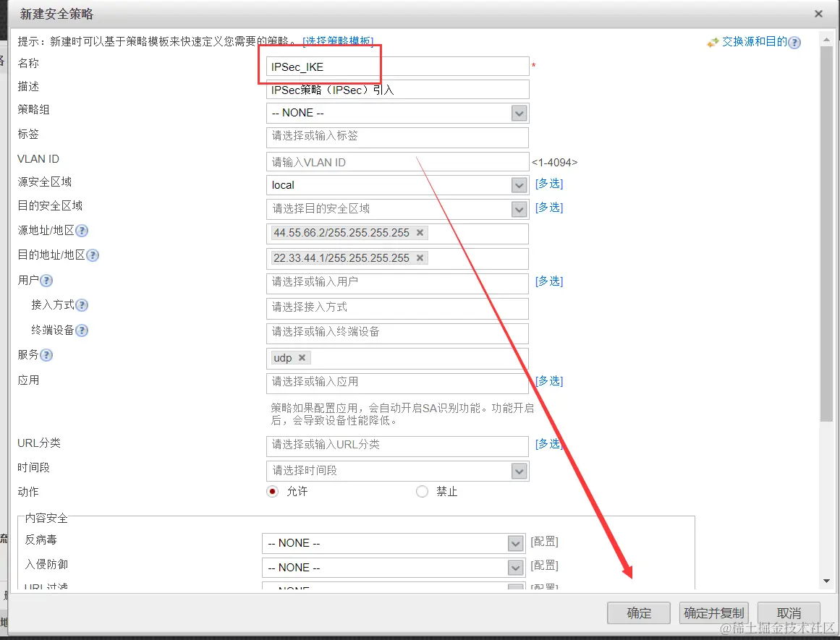Click the vertical scrollbar thumb
The width and height of the screenshot is (840, 640).
coord(826,234)
